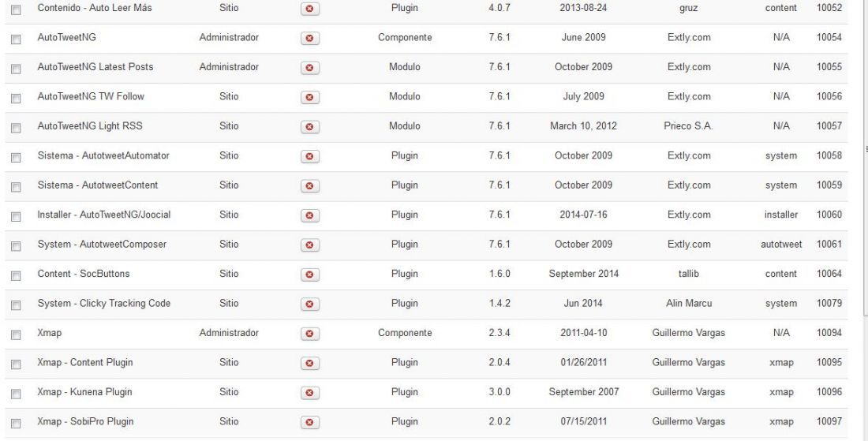Tick the Xmap component checkbox

tap(16, 334)
